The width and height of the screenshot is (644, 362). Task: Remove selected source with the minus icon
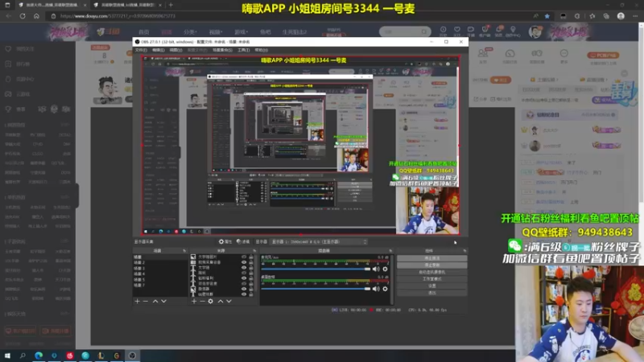[x=202, y=301]
